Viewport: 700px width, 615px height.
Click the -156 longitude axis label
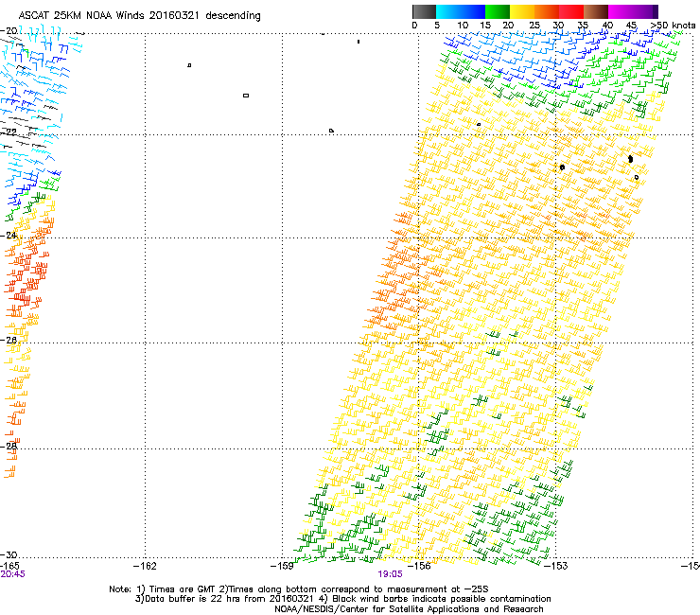(x=419, y=566)
